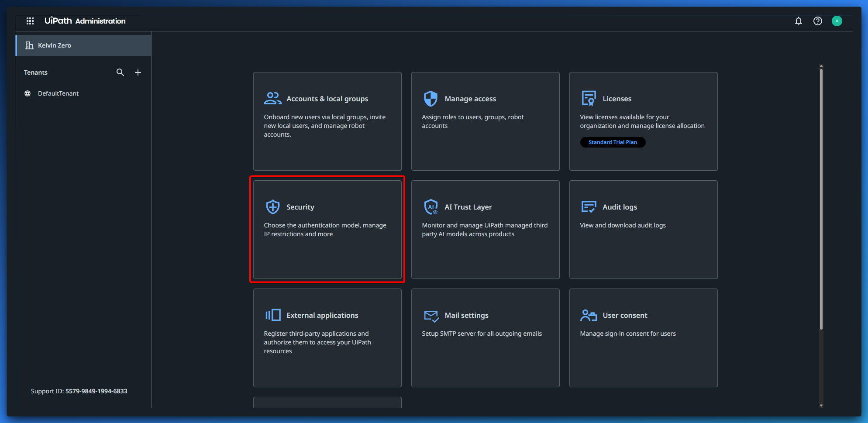Click 'View and download audit logs' text
The height and width of the screenshot is (423, 868).
pyautogui.click(x=623, y=225)
